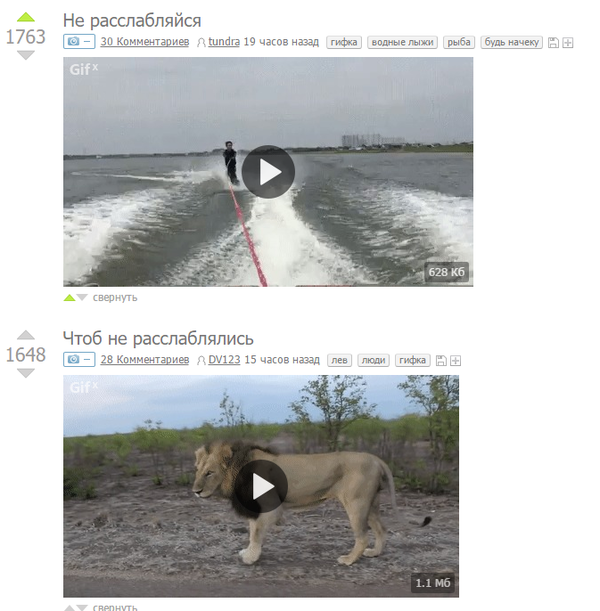
Task: Upvote the post rated 1648
Action: pyautogui.click(x=26, y=335)
